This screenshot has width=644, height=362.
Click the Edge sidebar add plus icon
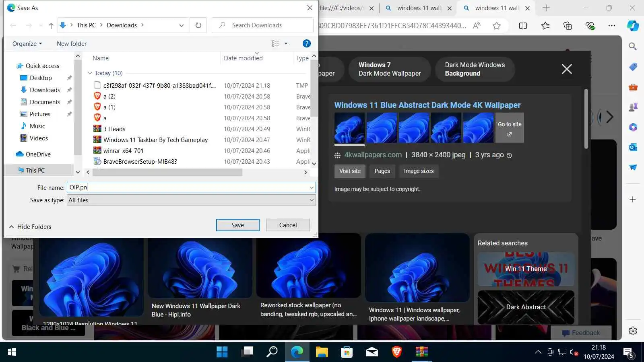633,200
